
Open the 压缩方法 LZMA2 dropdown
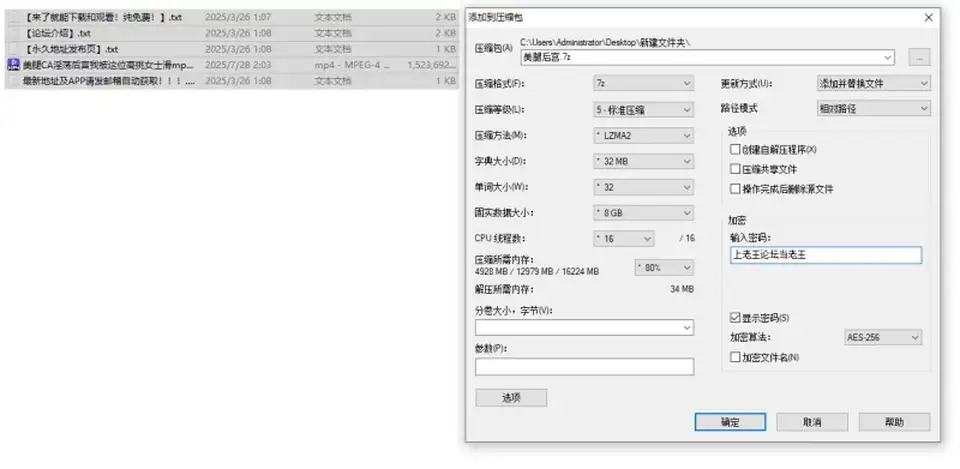[x=643, y=135]
